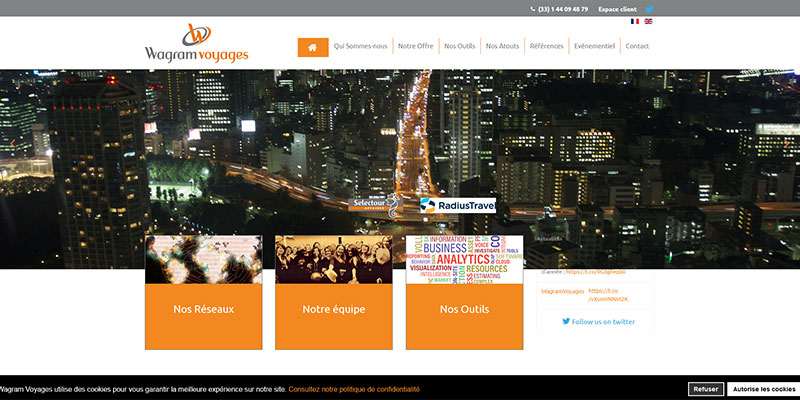The image size is (800, 400).
Task: Click the RadiusTravel logo
Action: point(458,206)
